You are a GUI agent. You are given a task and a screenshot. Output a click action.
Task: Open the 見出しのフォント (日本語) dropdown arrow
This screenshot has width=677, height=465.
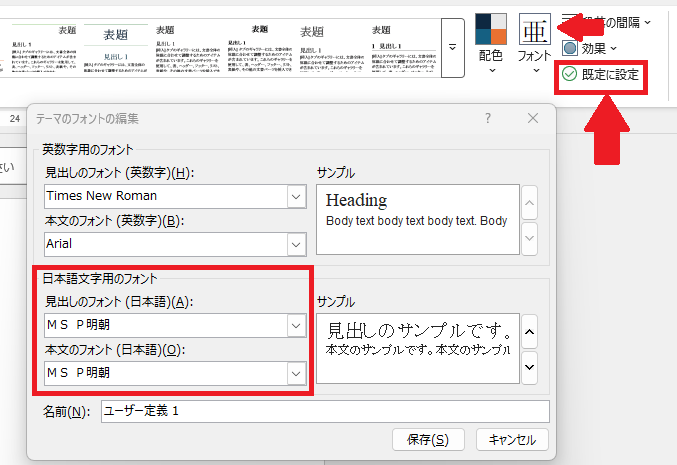(x=296, y=326)
